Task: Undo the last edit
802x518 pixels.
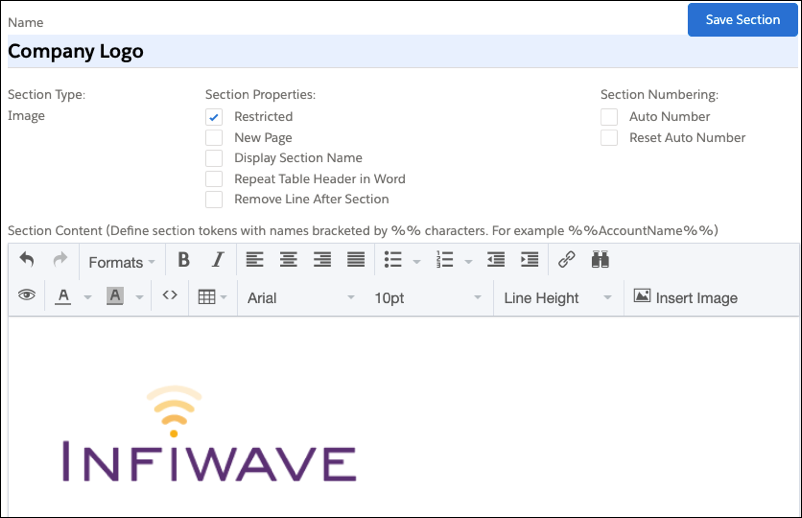Action: [x=27, y=260]
